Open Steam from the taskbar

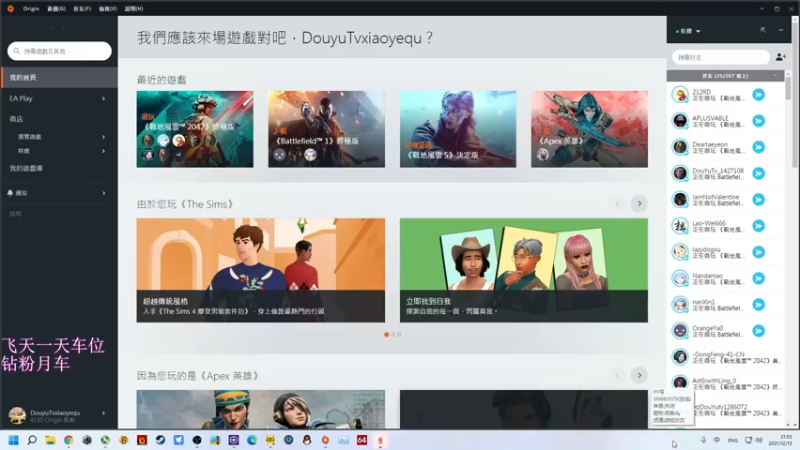160,440
